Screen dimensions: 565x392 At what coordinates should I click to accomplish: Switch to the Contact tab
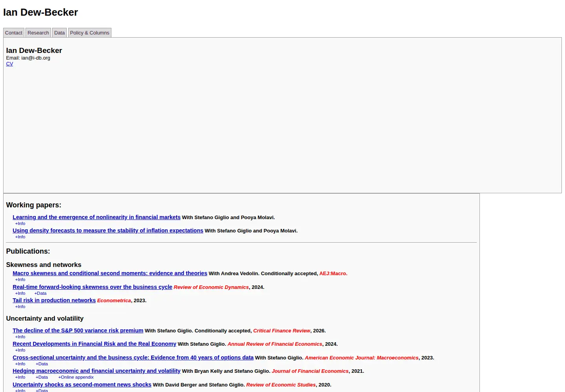(14, 33)
